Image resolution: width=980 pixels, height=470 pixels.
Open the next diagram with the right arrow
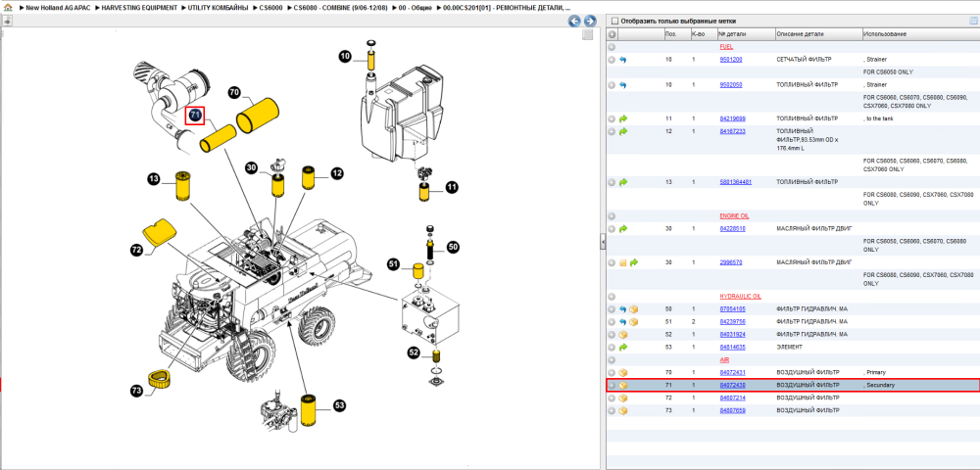[589, 22]
